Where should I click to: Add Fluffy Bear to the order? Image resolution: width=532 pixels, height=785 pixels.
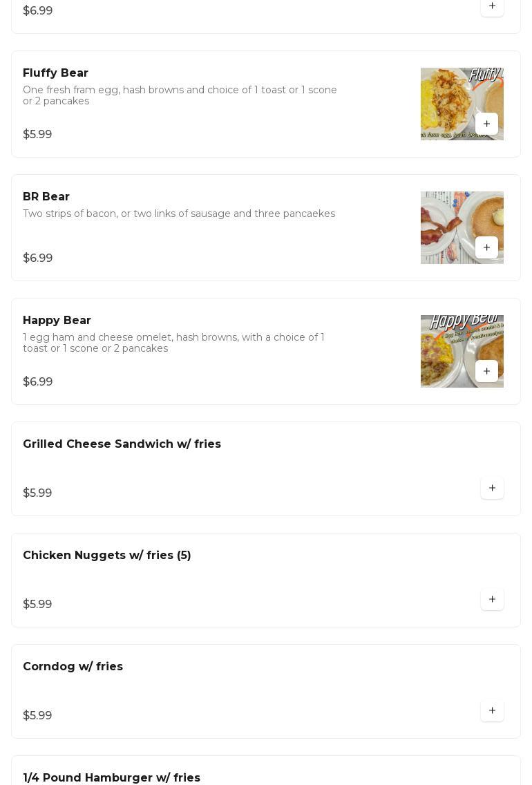pyautogui.click(x=486, y=124)
